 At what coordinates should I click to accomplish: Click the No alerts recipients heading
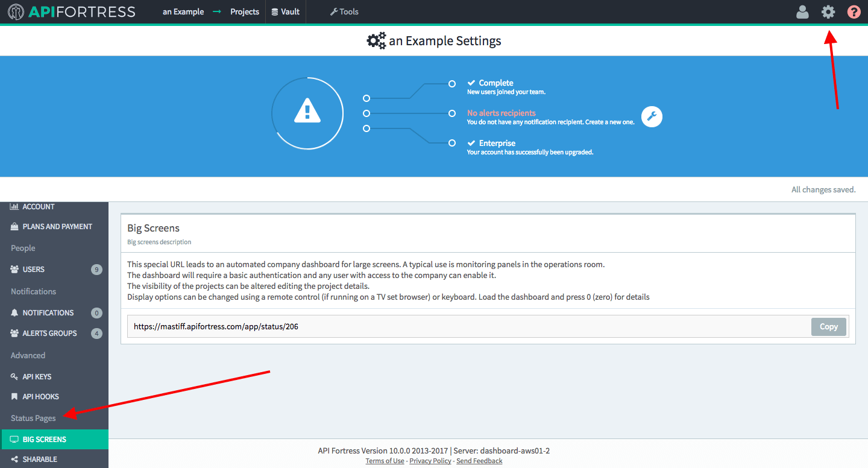coord(502,113)
